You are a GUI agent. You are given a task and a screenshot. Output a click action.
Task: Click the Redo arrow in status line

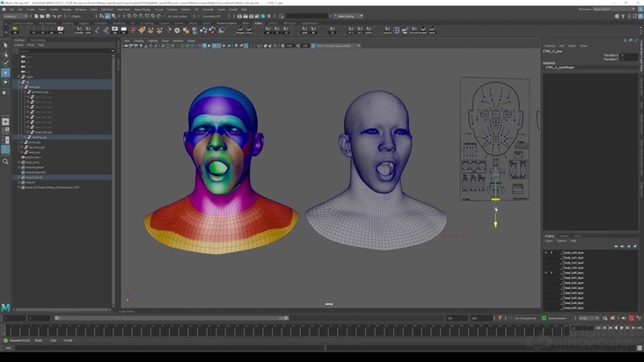pyautogui.click(x=59, y=17)
